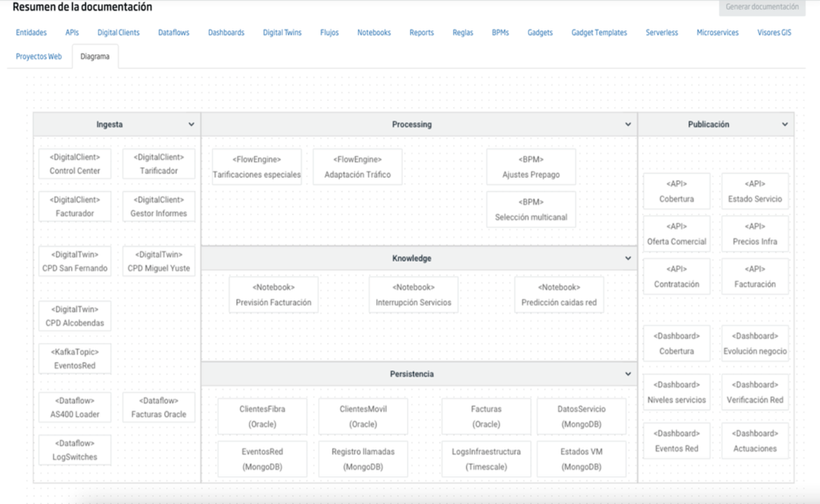820x504 pixels.
Task: Click the EventosRed (MongoDB) node
Action: [x=263, y=459]
